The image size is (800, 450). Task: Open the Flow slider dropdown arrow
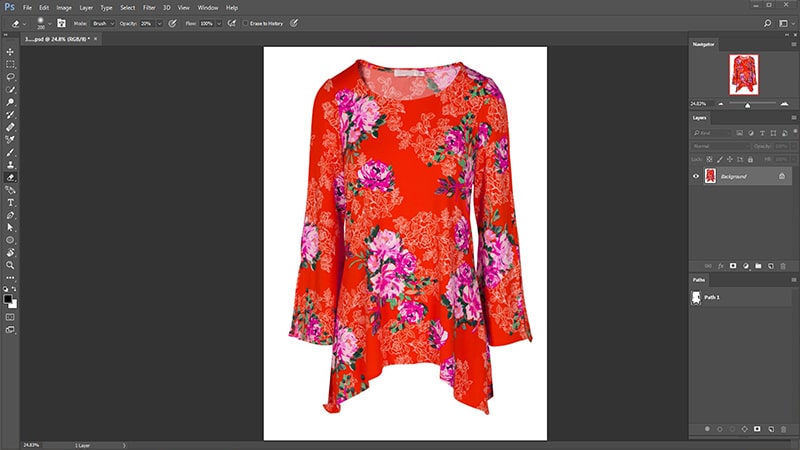pos(219,23)
